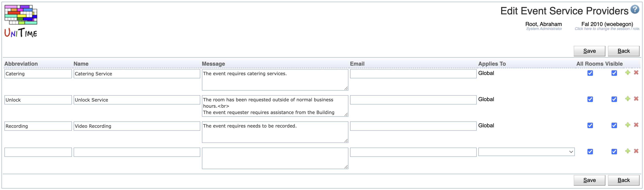Click the blank row message resize handle

346,167
